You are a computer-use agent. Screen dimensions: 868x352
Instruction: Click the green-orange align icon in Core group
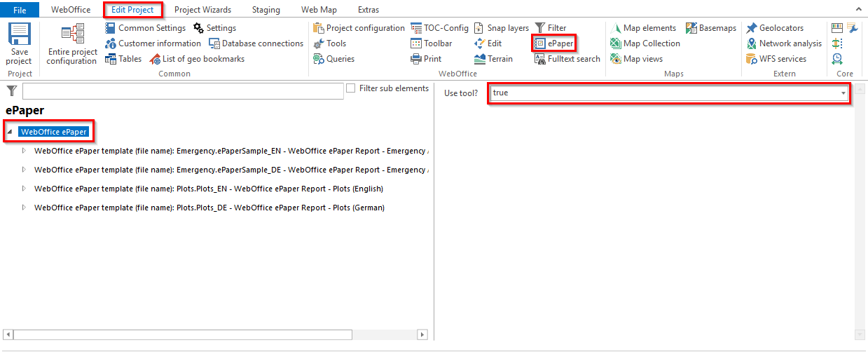click(x=836, y=43)
